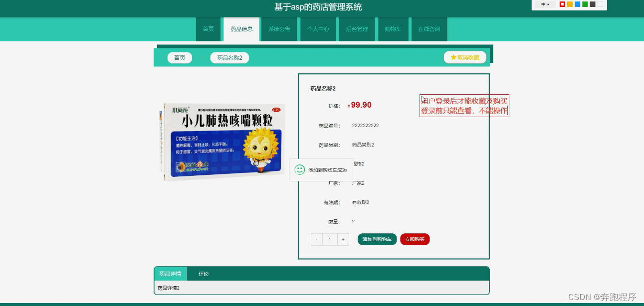The width and height of the screenshot is (644, 306).
Task: Open the 中 size dropdown in annotation toolbar
Action: 545,4
